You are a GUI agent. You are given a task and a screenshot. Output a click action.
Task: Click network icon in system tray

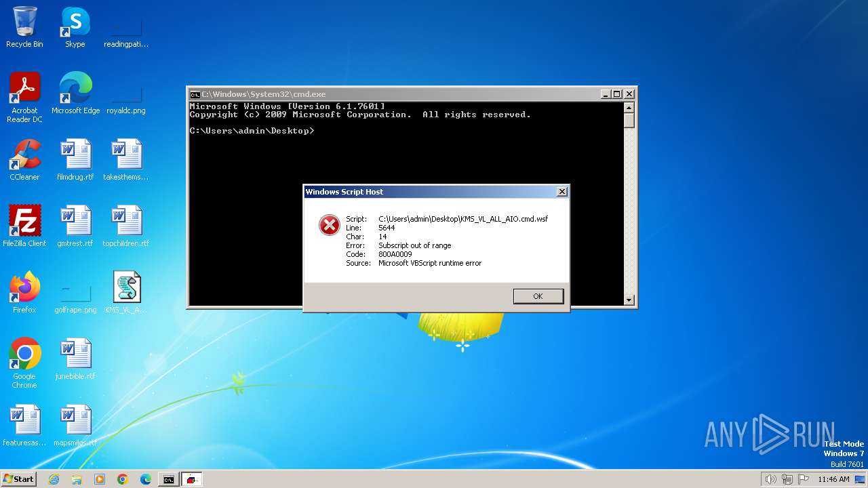point(787,479)
